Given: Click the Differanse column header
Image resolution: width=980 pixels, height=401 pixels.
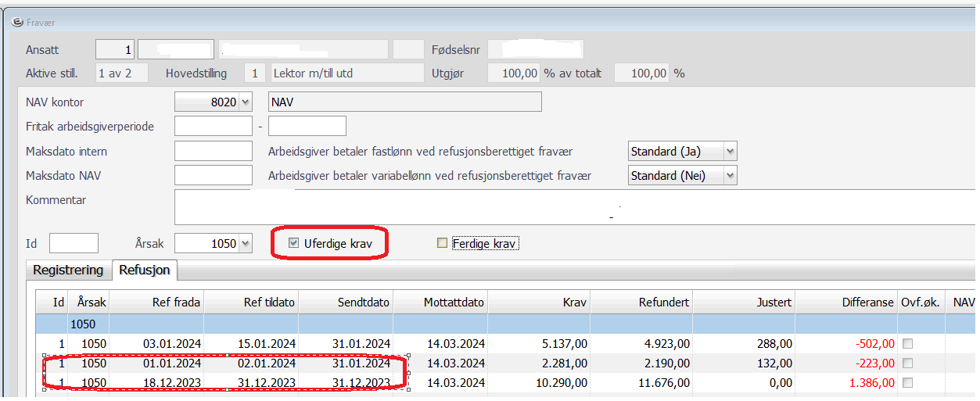Looking at the screenshot, I should [846, 303].
